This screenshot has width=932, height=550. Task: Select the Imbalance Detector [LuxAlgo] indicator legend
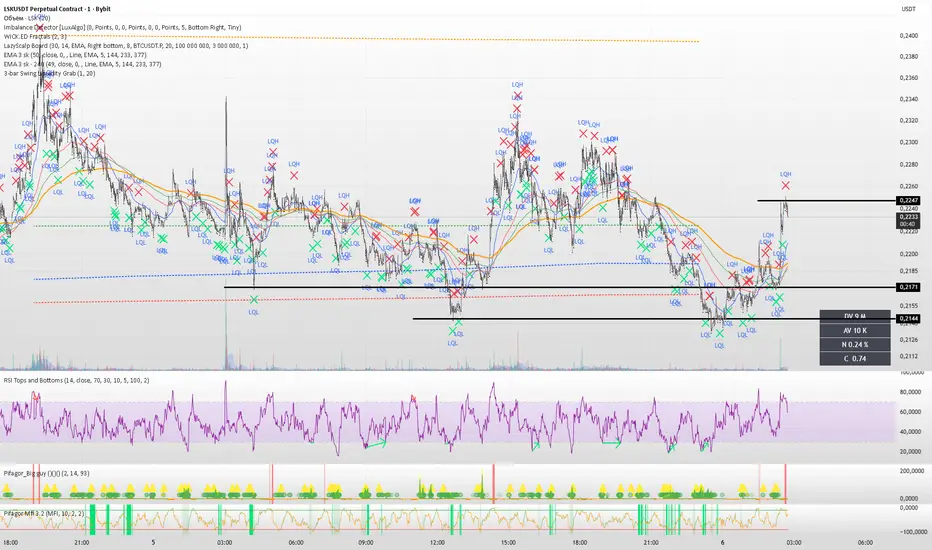pyautogui.click(x=122, y=27)
